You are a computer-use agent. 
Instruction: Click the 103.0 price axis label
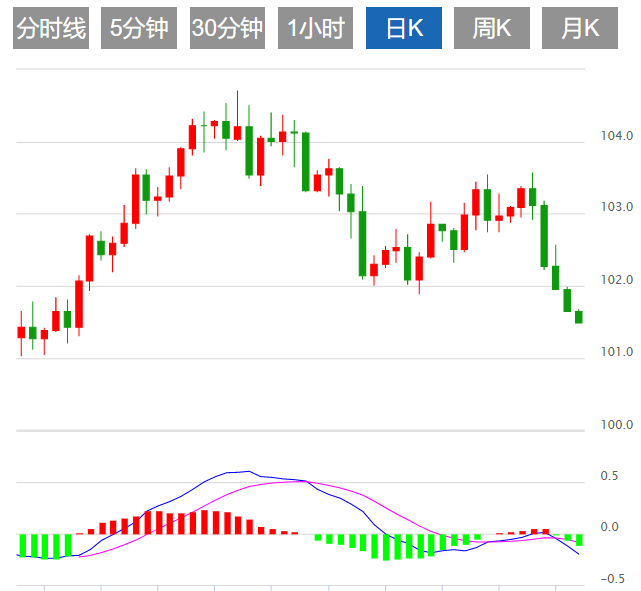(x=617, y=207)
